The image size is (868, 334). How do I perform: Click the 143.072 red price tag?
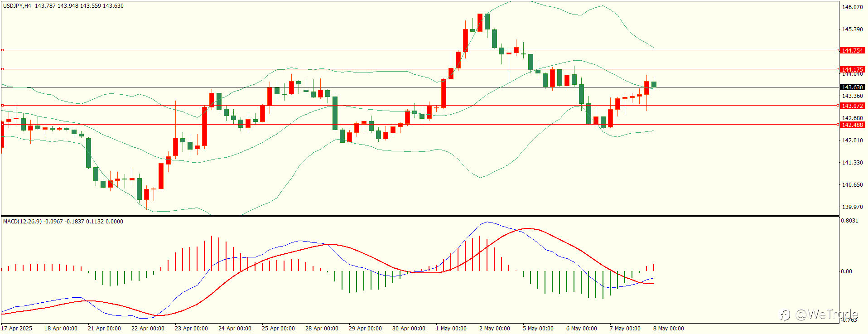(x=852, y=106)
